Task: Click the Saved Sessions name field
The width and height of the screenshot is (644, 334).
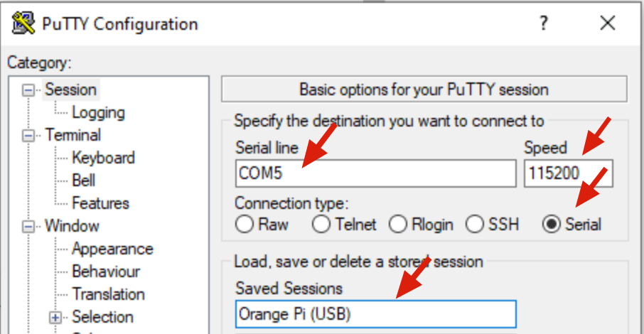Action: pyautogui.click(x=375, y=313)
